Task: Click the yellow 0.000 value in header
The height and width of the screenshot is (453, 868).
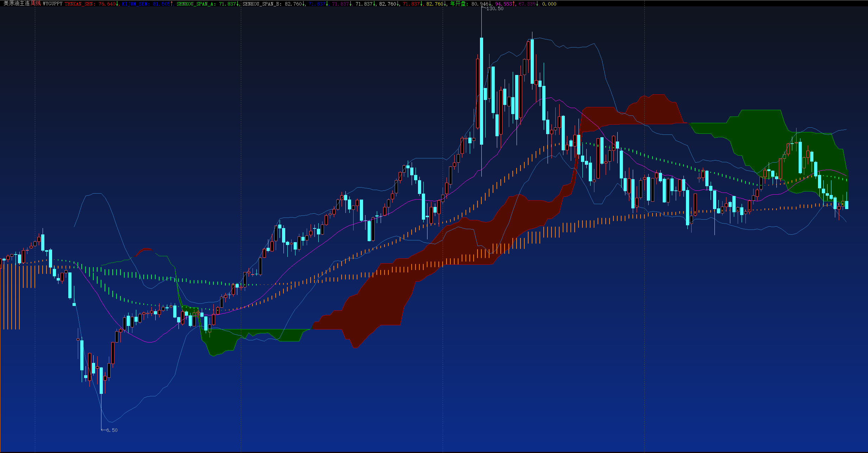Action: (549, 4)
